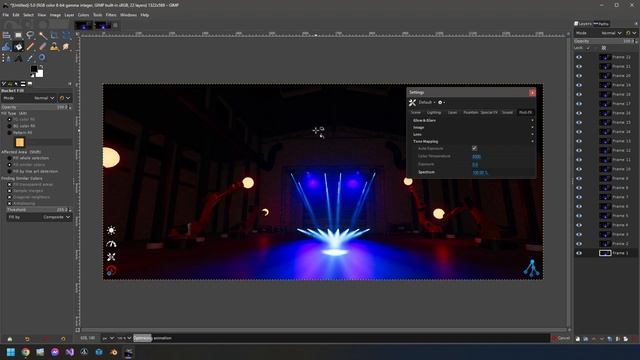Open the layer-mode group switch in Layers panel
The image size is (640, 360).
tap(631, 33)
